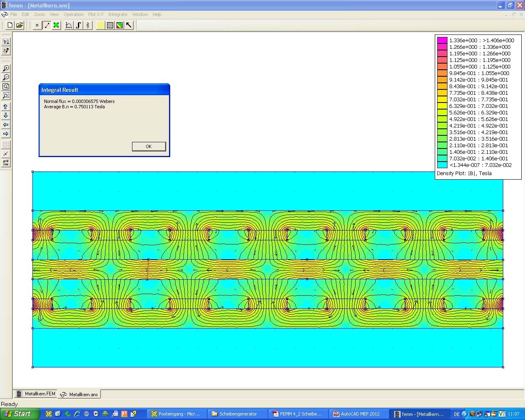Viewport: 525px width, 420px height.
Task: Pan view left with blue arrow
Action: tap(6, 125)
